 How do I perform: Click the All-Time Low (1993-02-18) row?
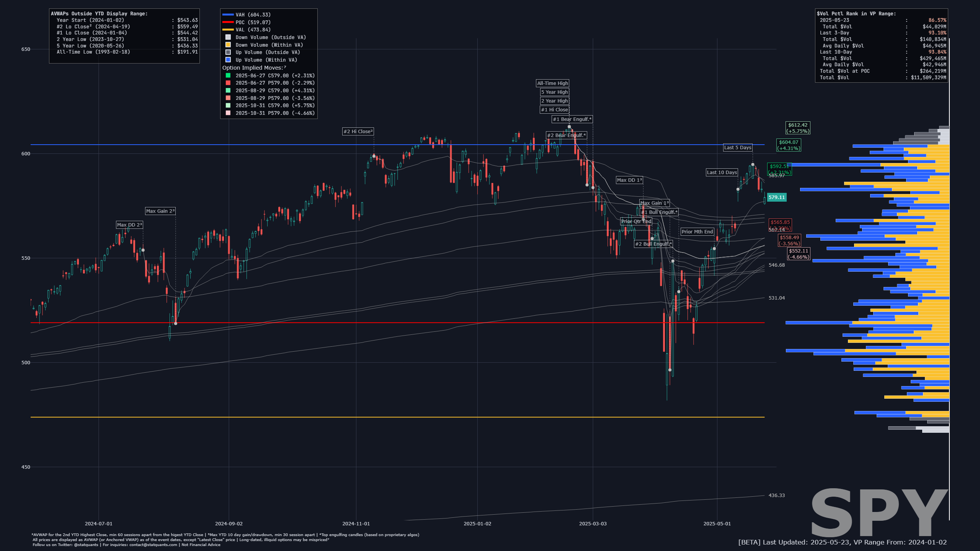coord(127,52)
